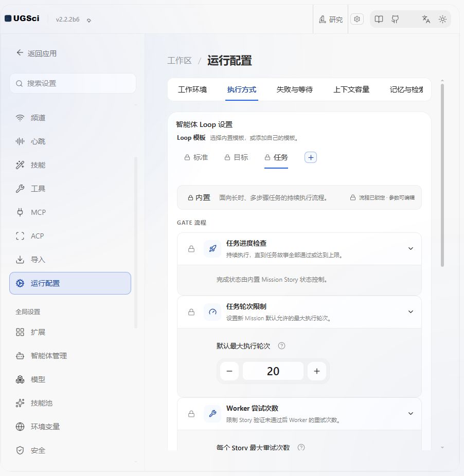Viewport: 464px width, 476px height.
Task: Click rocket icon of 任务进度检查
Action: [212, 249]
